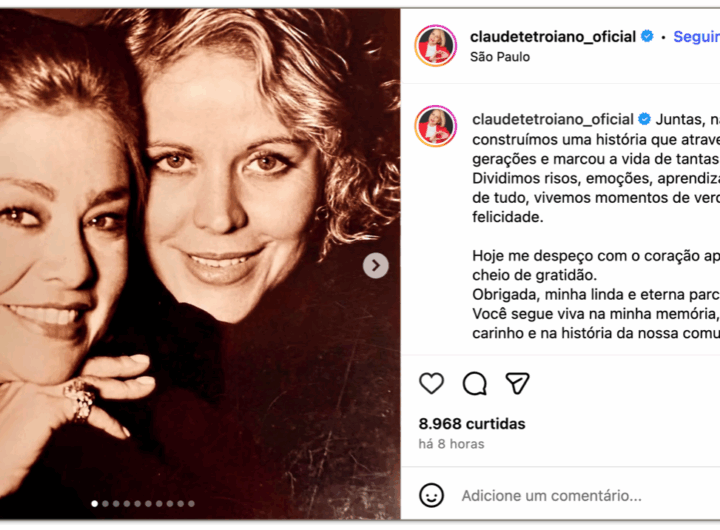Open the header profile picture avatar
The width and height of the screenshot is (720, 530).
(435, 46)
